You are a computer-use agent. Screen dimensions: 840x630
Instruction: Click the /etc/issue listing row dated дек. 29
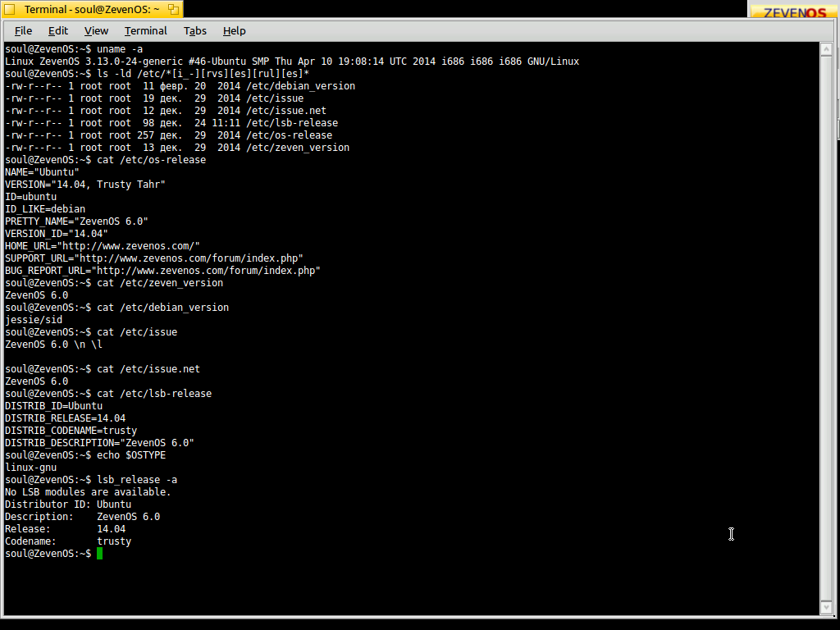tap(154, 98)
